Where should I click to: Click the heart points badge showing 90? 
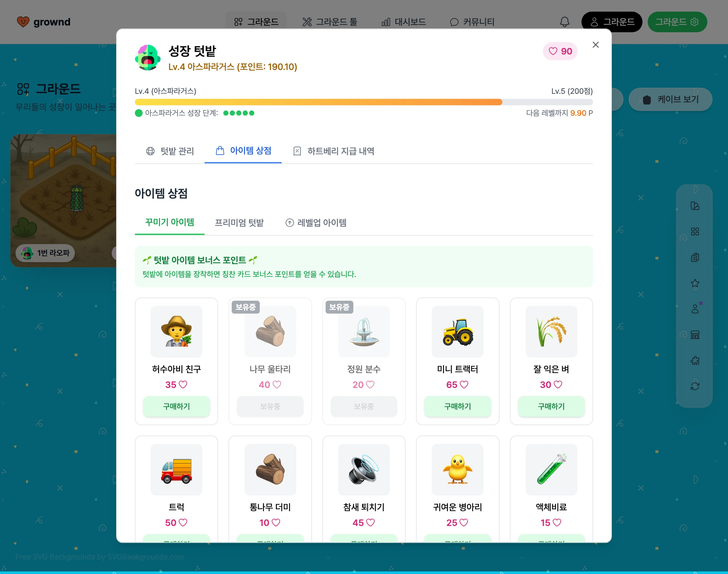(x=560, y=51)
